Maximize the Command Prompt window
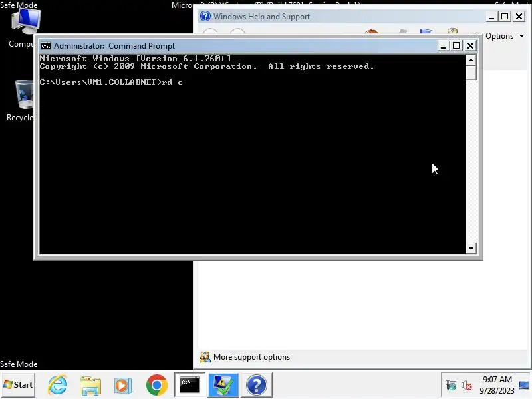This screenshot has height=399, width=532. (x=456, y=46)
